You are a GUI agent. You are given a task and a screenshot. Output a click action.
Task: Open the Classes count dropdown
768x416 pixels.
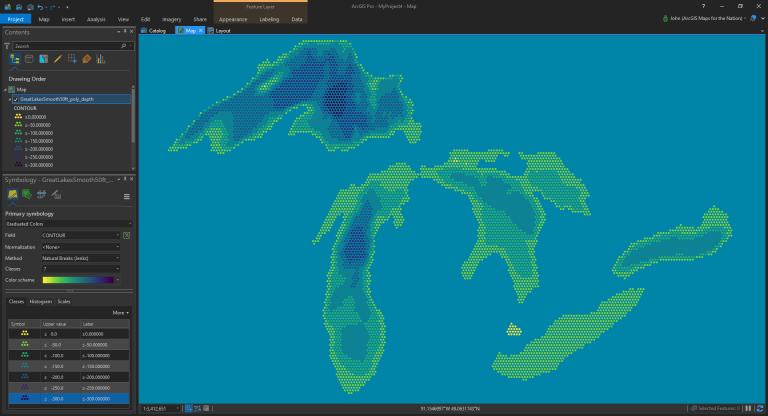point(81,269)
